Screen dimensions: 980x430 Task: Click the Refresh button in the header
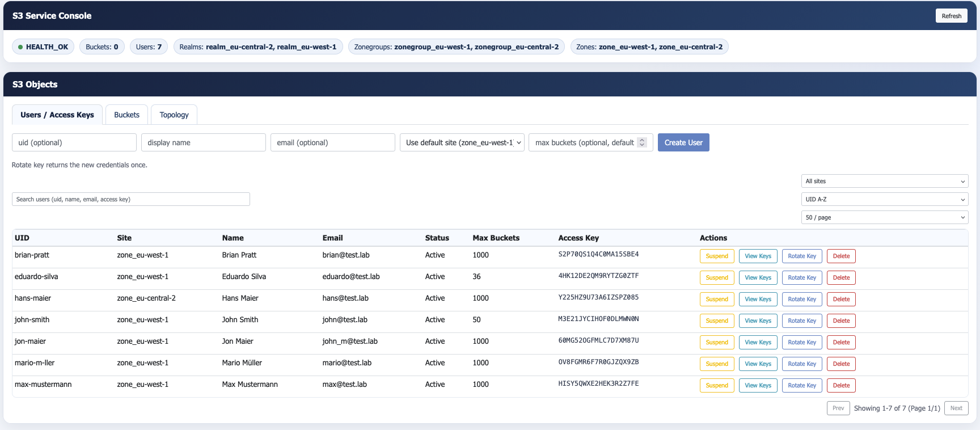951,16
